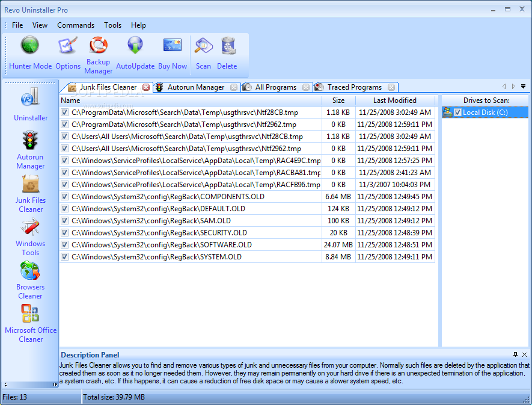The width and height of the screenshot is (532, 405).
Task: Click 11/3/2007 10:04:03 PM date cell
Action: coord(394,185)
